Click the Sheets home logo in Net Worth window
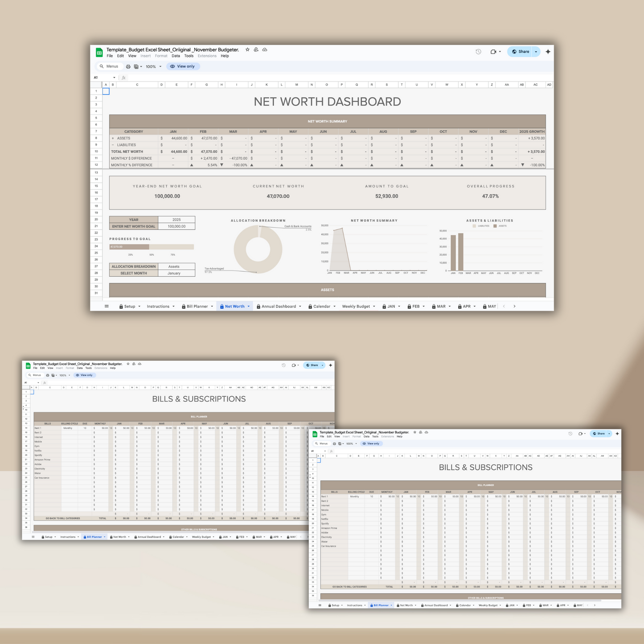The height and width of the screenshot is (644, 644). pos(99,53)
